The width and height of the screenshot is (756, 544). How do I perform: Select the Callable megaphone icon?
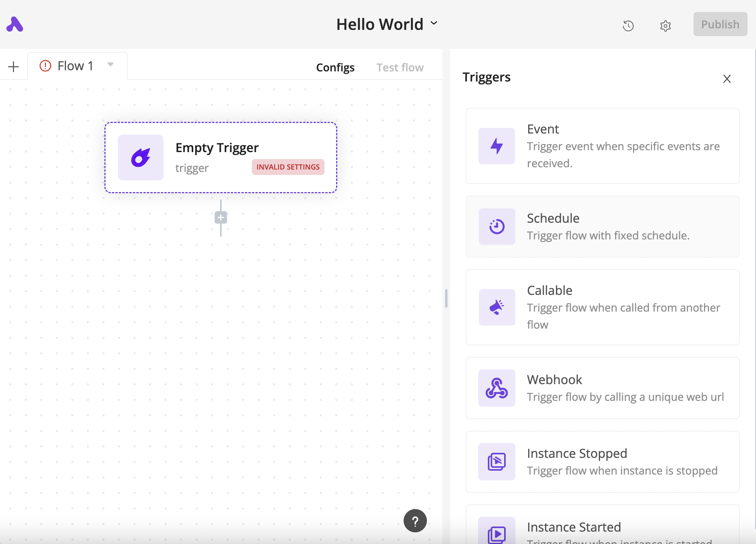tap(496, 307)
